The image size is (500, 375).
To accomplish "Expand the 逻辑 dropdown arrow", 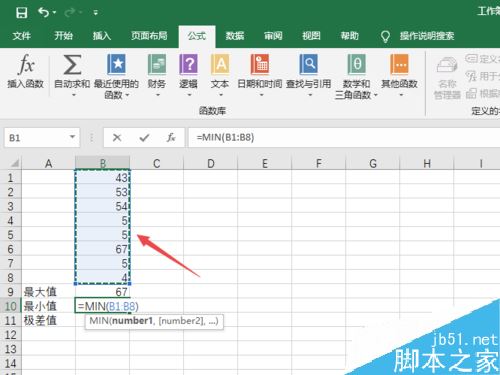I will coord(189,95).
